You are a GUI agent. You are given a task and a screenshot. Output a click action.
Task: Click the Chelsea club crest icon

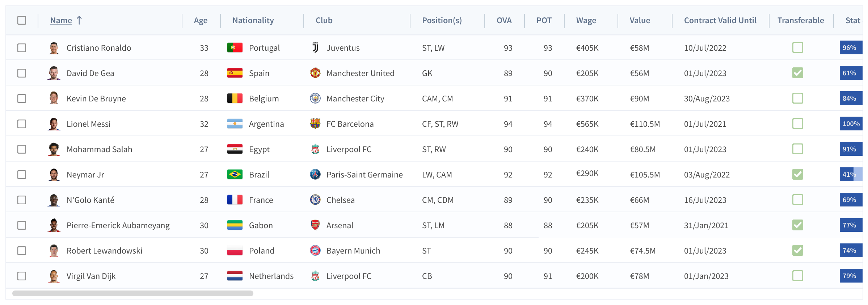coord(315,200)
